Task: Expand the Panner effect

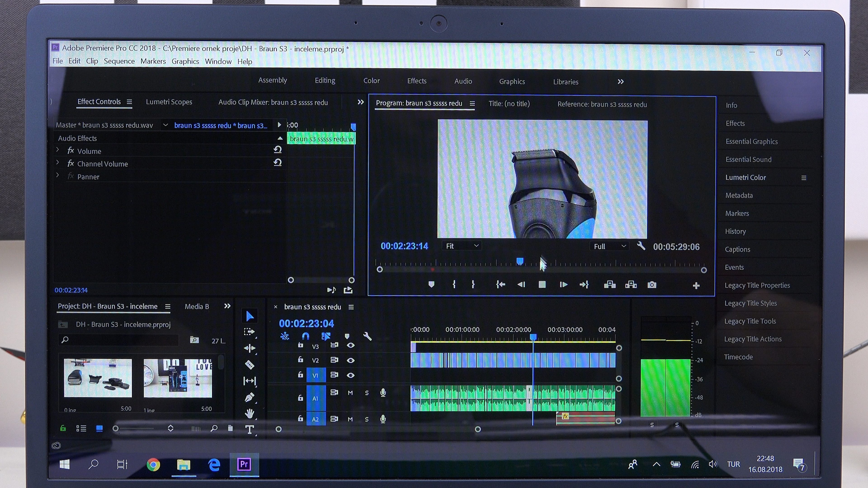Action: 58,175
